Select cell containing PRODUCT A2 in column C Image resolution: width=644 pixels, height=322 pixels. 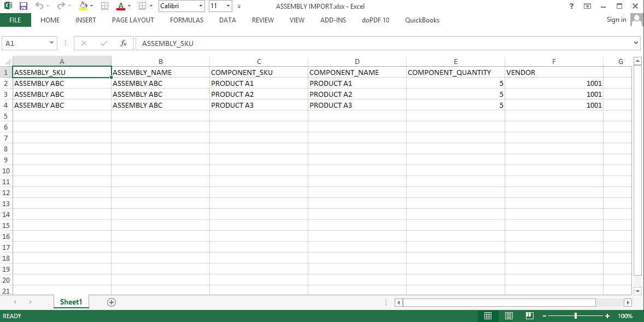coord(258,94)
